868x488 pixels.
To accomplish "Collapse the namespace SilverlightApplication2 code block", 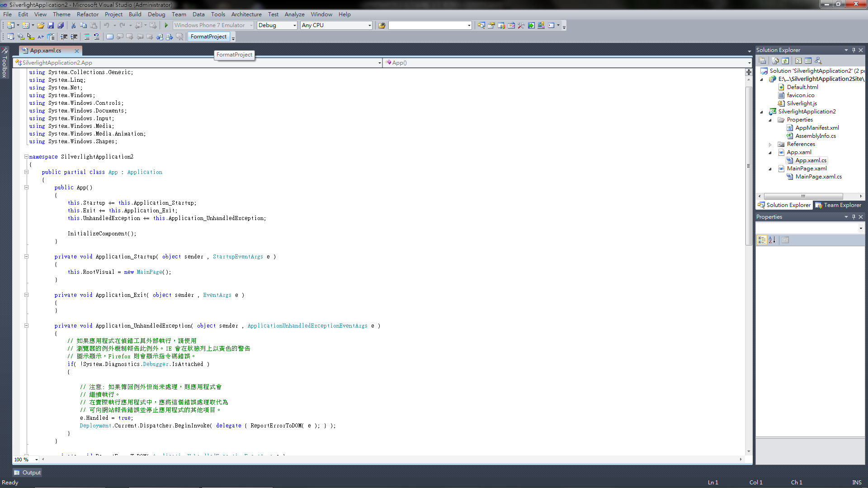I will [x=26, y=157].
